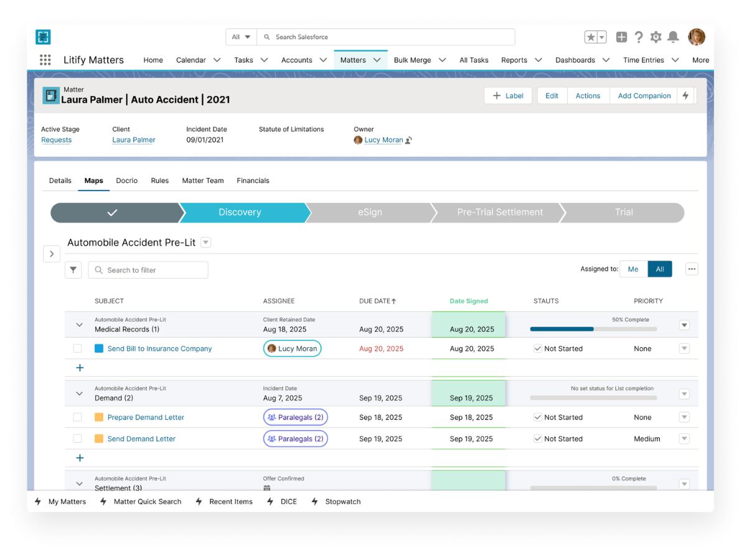Open the Help question mark icon

click(638, 37)
